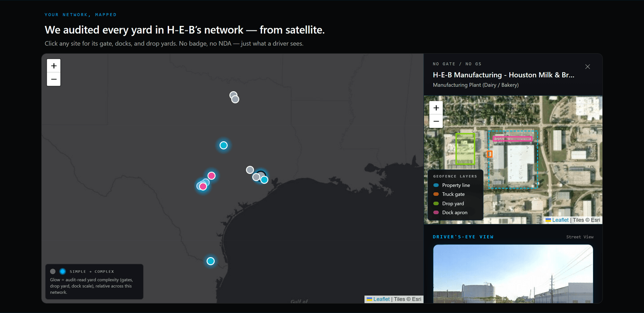Click the standalone pink site marker
Screen dimensions: 644x313
[x=212, y=176]
